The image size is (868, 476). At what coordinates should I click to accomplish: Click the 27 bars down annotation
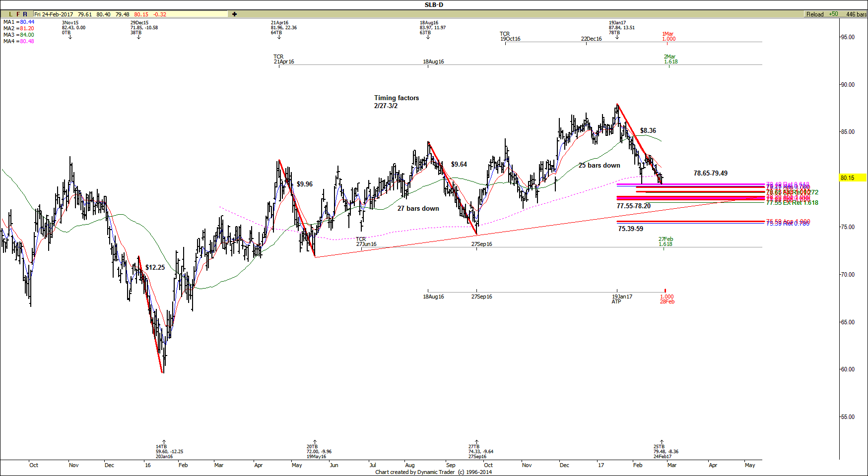pos(418,208)
